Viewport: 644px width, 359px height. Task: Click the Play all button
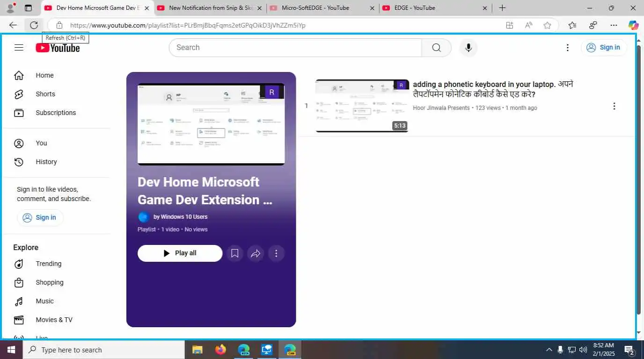[x=180, y=253]
